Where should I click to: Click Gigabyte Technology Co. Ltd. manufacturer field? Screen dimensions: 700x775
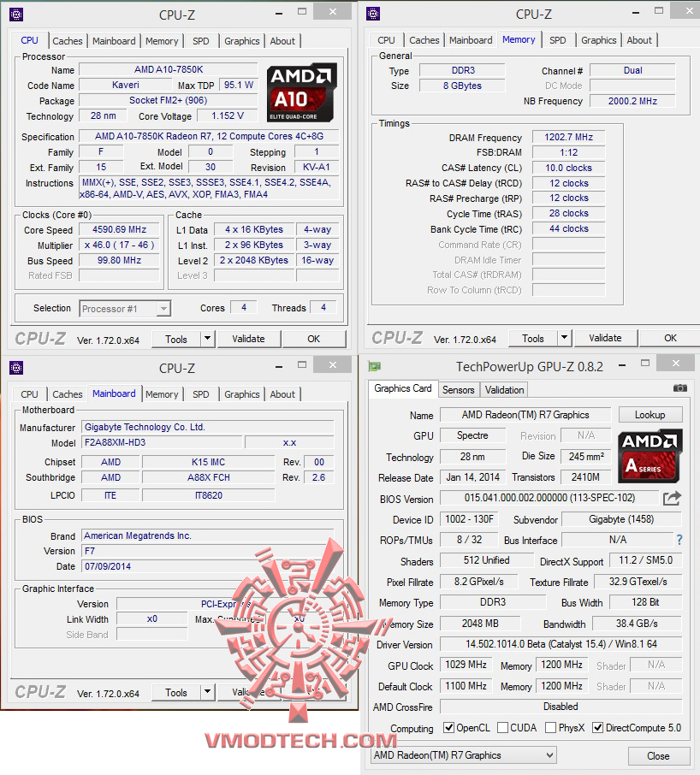[208, 427]
